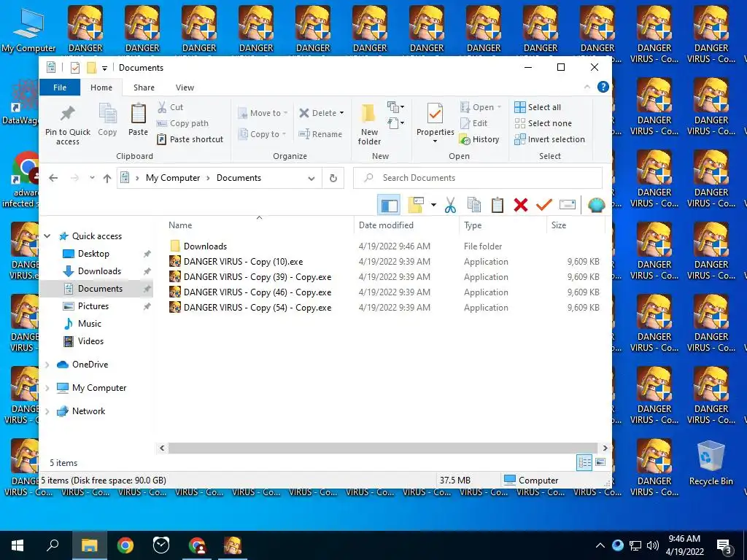Click the Paste clipboard icon in ribbon
This screenshot has width=747, height=560.
138,119
